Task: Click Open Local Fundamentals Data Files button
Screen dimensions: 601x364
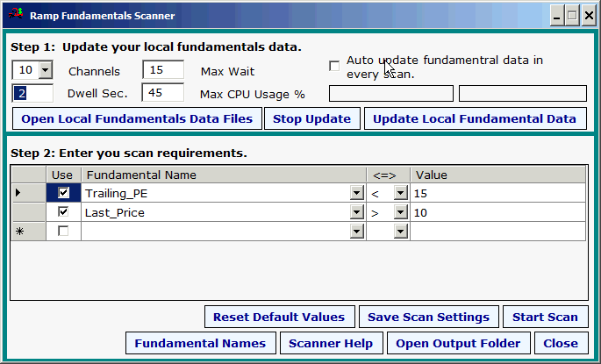Action: (137, 118)
